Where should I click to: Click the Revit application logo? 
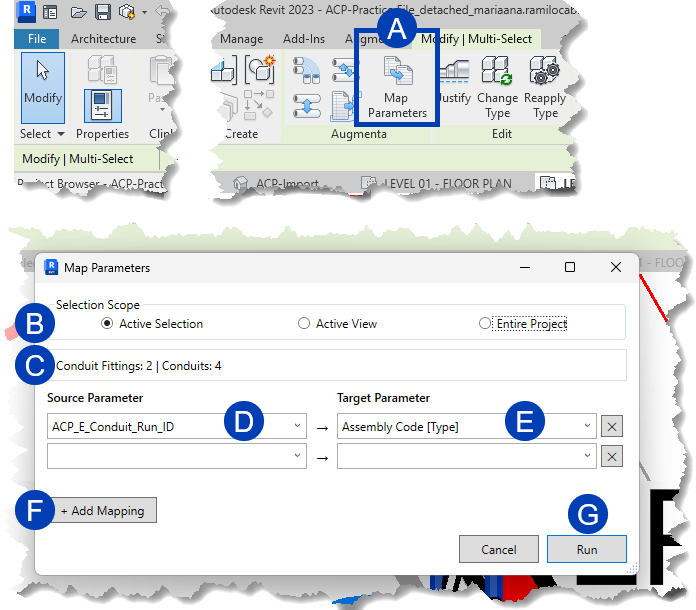[x=26, y=11]
